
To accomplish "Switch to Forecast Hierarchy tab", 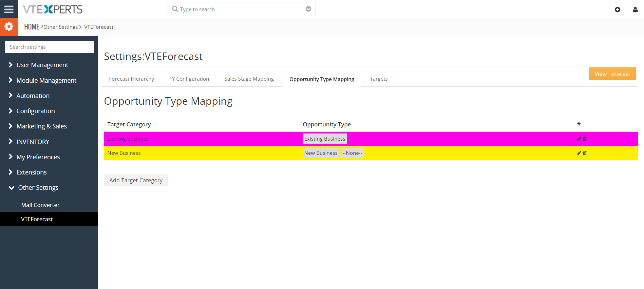I will 132,79.
